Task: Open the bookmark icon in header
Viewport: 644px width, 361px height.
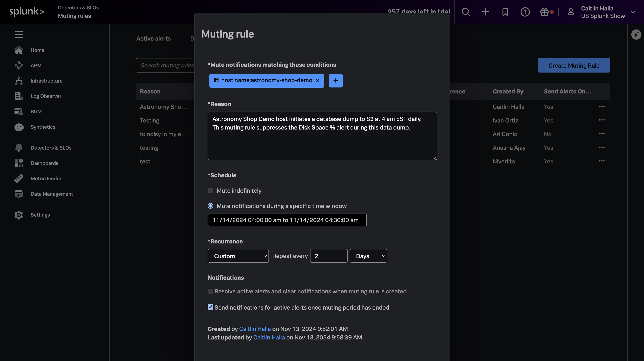Action: (505, 12)
